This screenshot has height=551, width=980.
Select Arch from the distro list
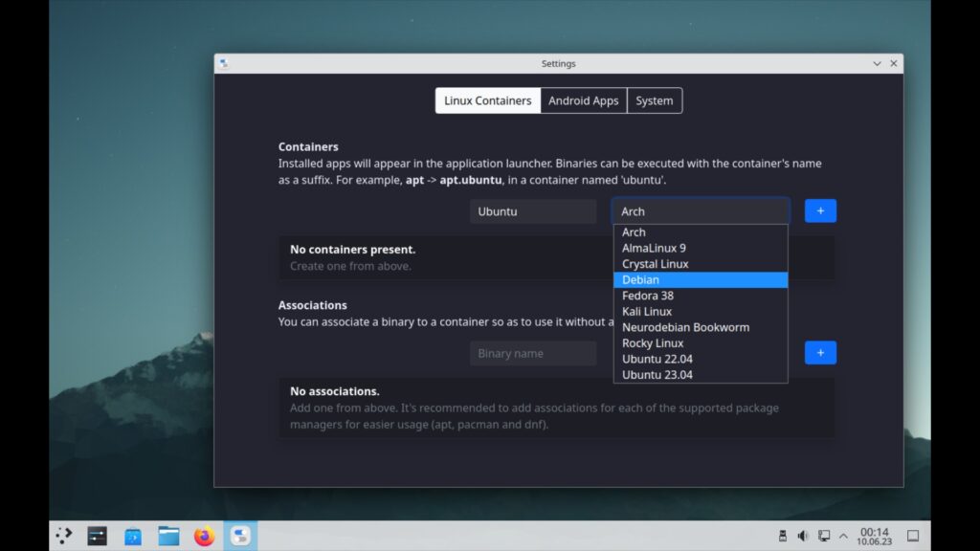click(x=701, y=231)
